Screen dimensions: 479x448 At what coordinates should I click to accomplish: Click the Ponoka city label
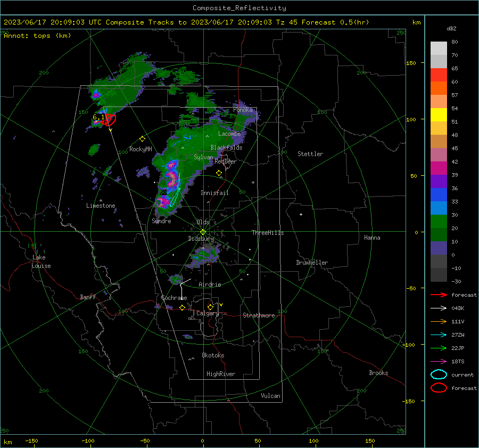click(243, 110)
